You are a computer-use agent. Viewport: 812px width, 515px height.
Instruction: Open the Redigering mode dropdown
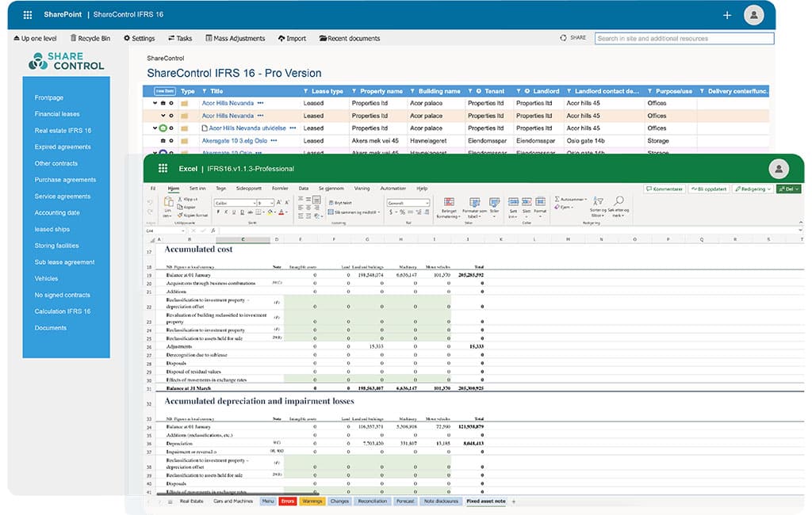click(753, 189)
